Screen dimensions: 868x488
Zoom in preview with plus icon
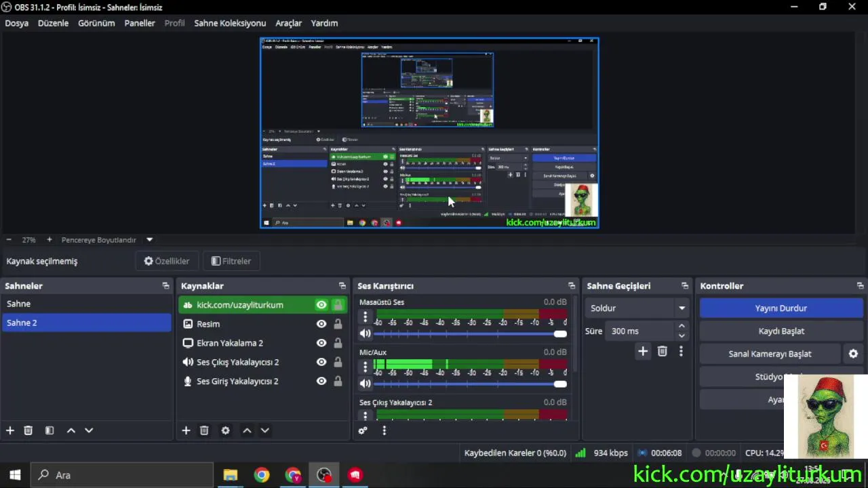[49, 240]
